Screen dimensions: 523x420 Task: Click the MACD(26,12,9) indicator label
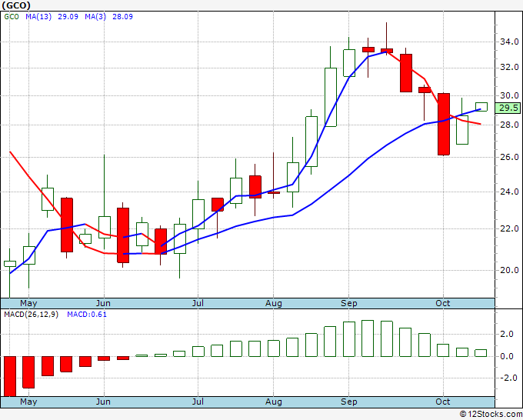[31, 315]
